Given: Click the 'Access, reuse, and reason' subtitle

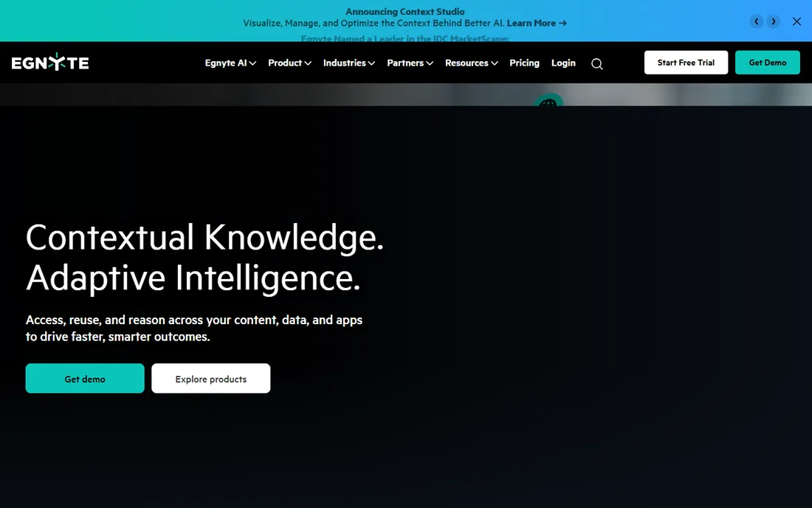Looking at the screenshot, I should (x=194, y=329).
